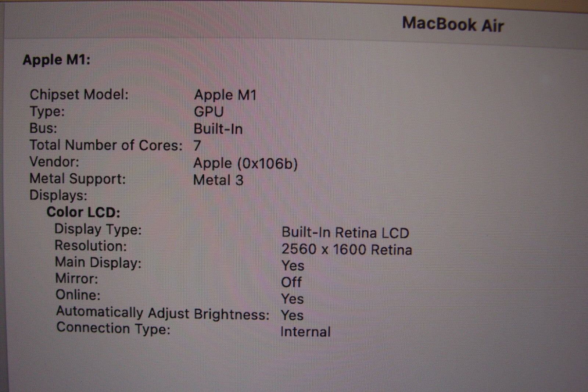Click the "Displays:" label
This screenshot has height=392, width=588.
click(x=58, y=195)
